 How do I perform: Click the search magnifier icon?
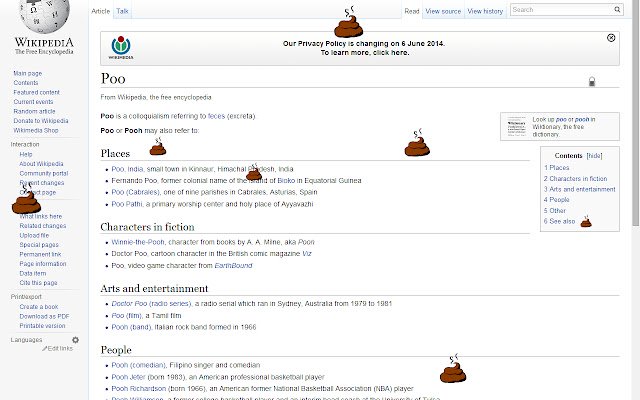617,10
